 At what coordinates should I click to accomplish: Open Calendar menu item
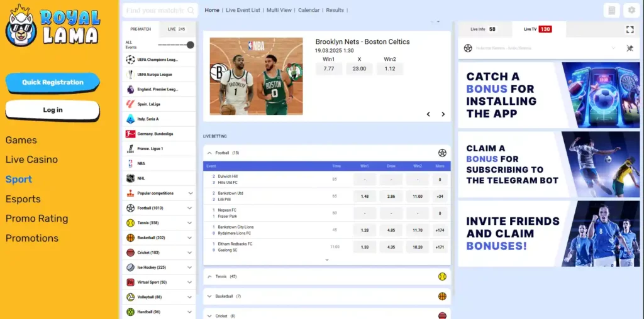[x=309, y=10]
